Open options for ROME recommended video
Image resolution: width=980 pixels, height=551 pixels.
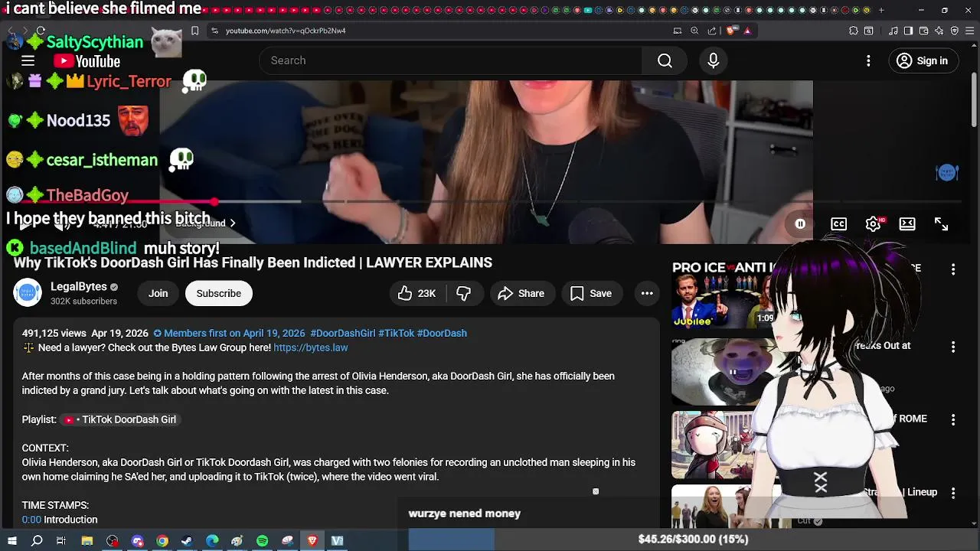click(x=953, y=420)
